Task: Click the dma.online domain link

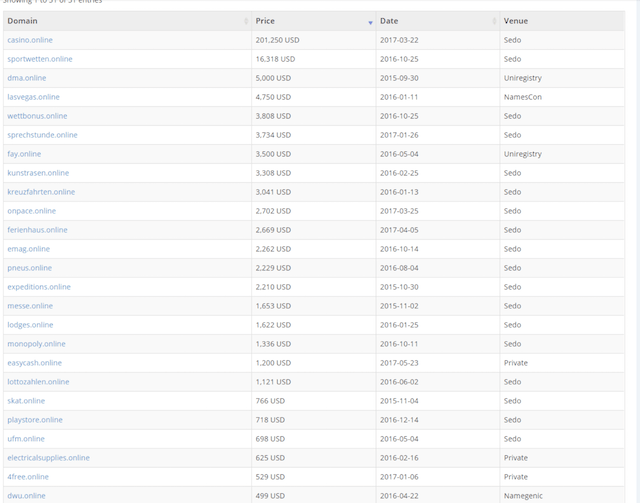Action: [27, 78]
